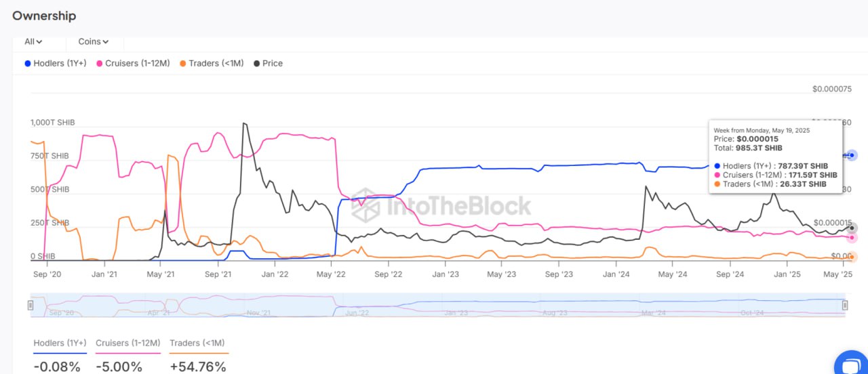This screenshot has width=868, height=374.
Task: Hide the Cruisers (1-12M) legend series
Action: coord(137,63)
